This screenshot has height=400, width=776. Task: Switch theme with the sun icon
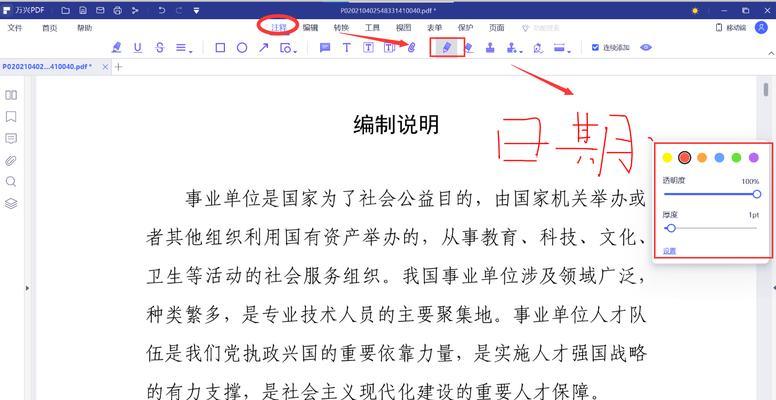point(695,10)
